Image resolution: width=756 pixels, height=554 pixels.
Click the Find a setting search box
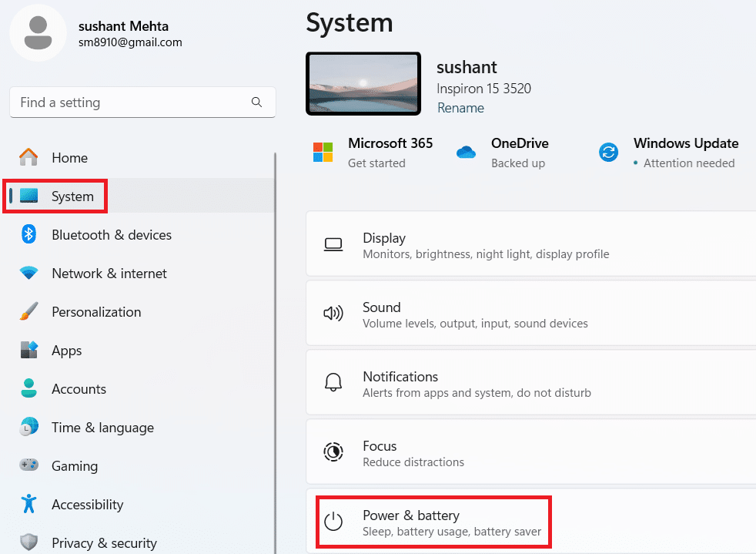tap(131, 102)
